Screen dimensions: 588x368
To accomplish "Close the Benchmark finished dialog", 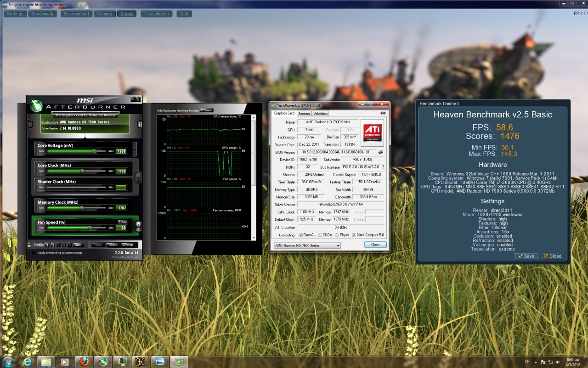I will (x=553, y=256).
